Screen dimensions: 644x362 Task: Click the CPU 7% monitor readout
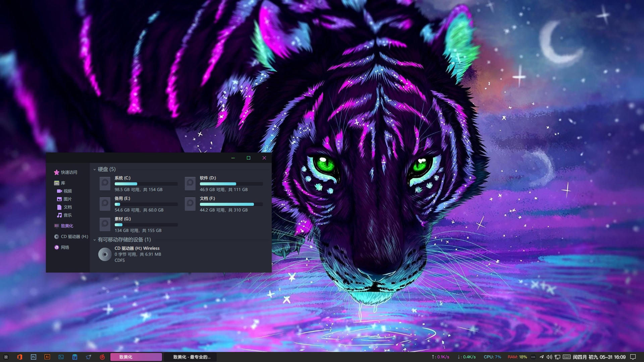492,357
